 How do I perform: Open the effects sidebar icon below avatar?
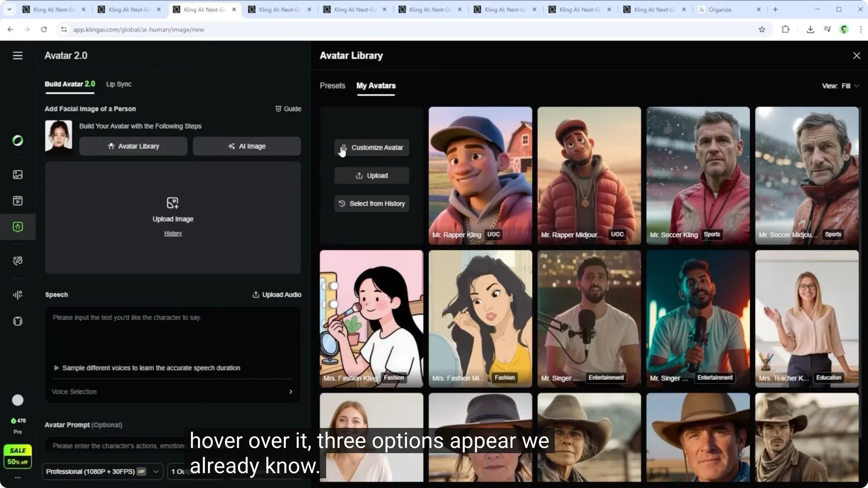tap(18, 261)
